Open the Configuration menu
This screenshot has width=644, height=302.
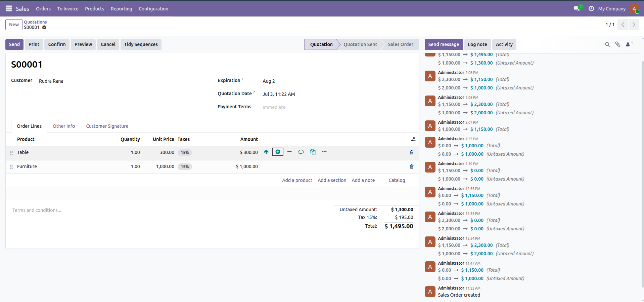[153, 9]
